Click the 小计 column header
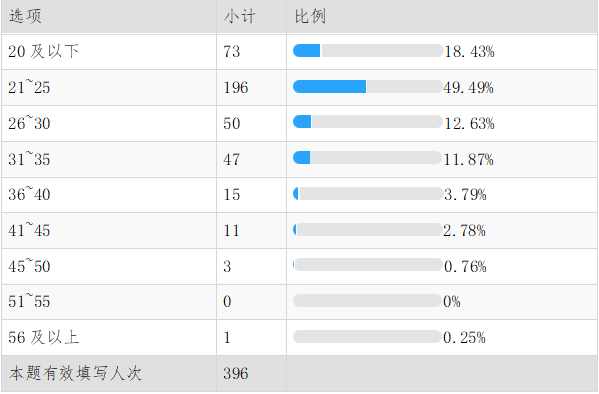Viewport: 599px width, 394px height. (x=240, y=16)
